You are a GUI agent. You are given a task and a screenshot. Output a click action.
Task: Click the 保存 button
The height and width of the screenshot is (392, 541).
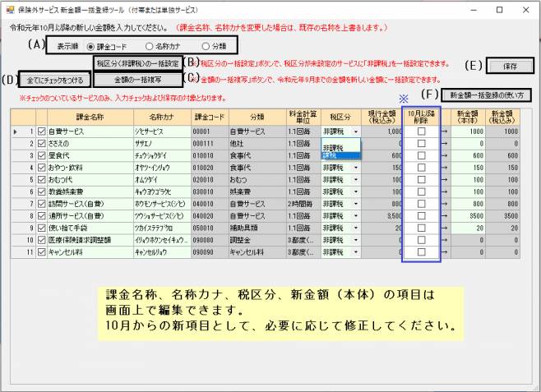pos(509,65)
